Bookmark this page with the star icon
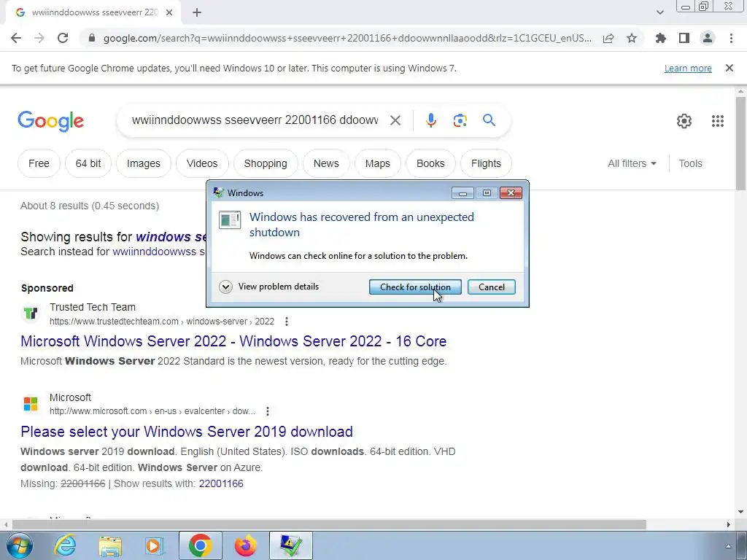Screen dimensions: 747x560 pos(632,38)
